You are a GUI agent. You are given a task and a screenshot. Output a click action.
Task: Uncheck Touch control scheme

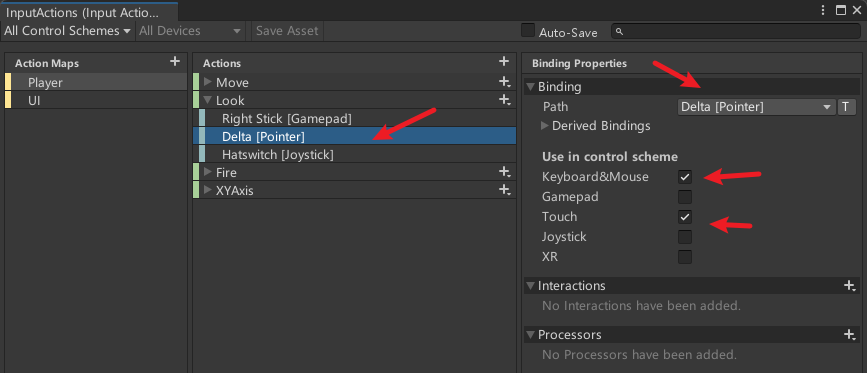685,217
